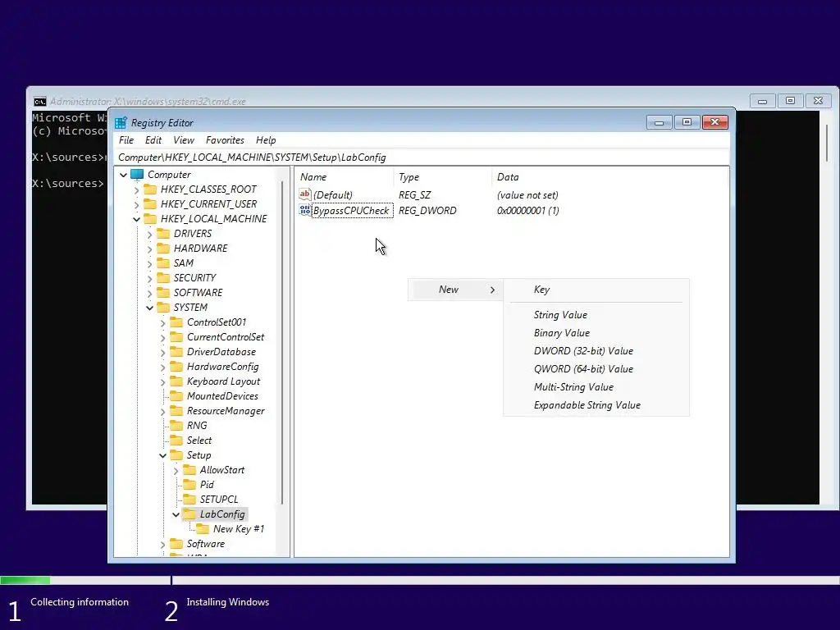Viewport: 840px width, 630px height.
Task: Collapse the HKEY_LOCAL_MACHINE node
Action: tap(137, 220)
